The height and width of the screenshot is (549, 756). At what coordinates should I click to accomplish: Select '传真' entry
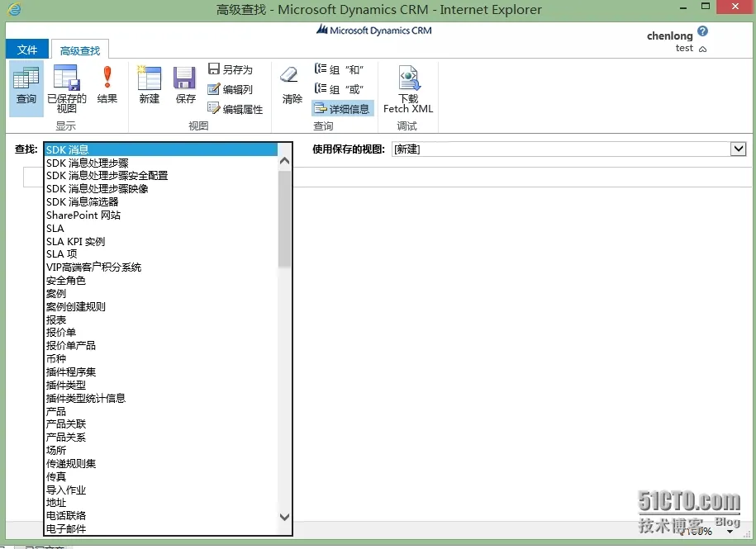(x=161, y=477)
